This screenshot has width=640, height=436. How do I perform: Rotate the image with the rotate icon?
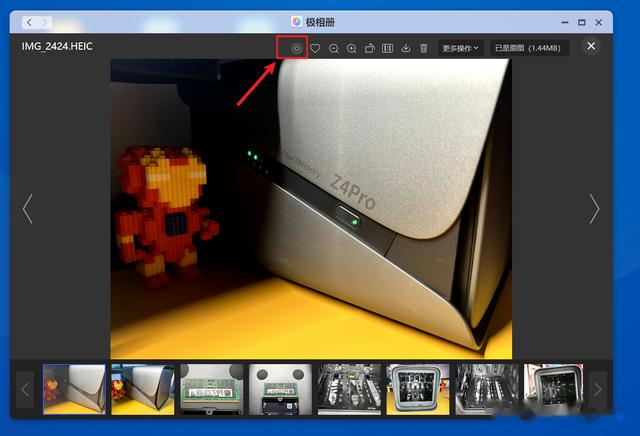[x=369, y=48]
